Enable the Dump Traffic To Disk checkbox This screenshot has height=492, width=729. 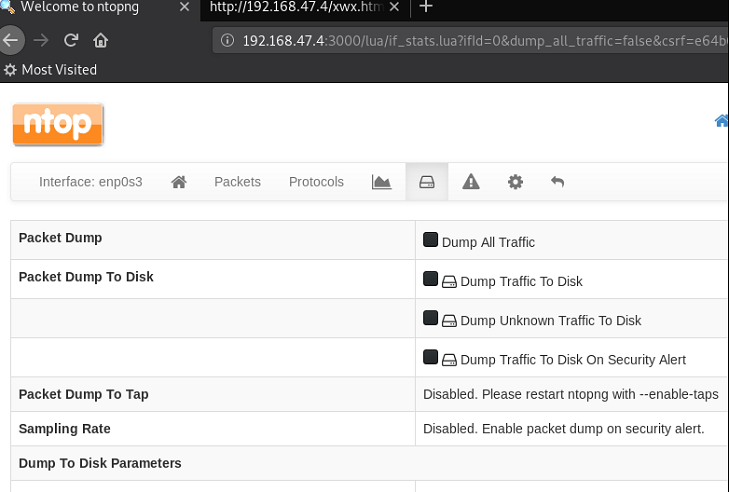pyautogui.click(x=431, y=279)
